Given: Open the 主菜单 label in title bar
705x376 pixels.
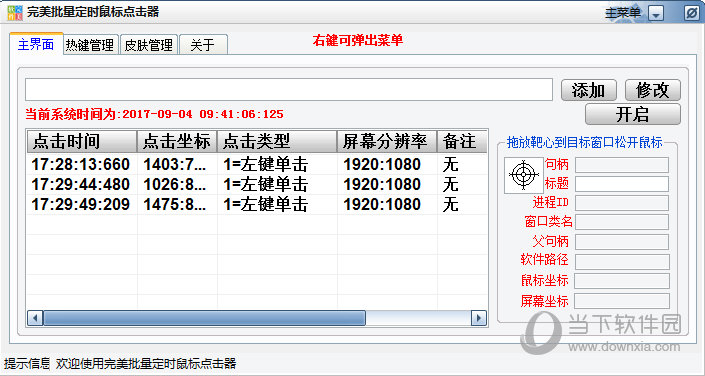Looking at the screenshot, I should pyautogui.click(x=623, y=13).
